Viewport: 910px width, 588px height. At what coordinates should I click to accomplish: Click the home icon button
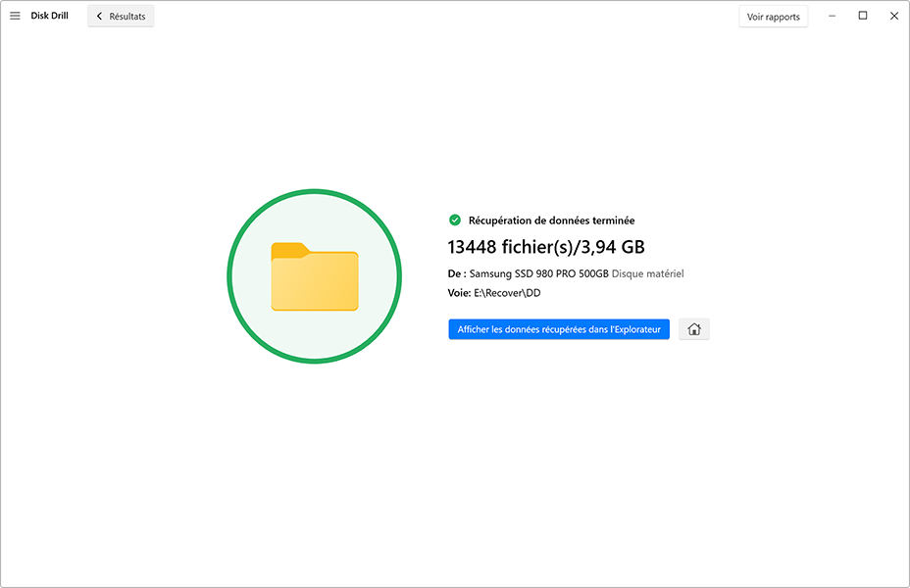(693, 329)
